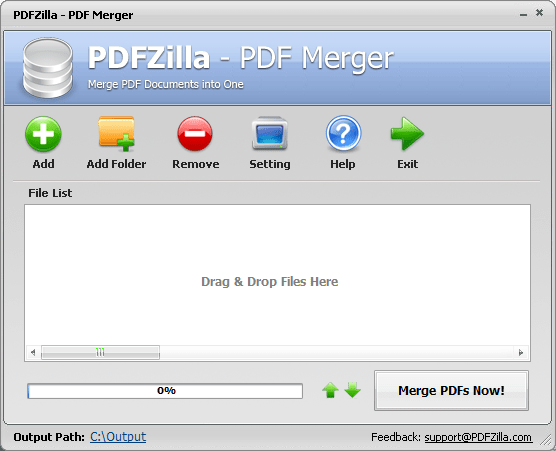
Task: Click the green Add plus icon
Action: (43, 134)
